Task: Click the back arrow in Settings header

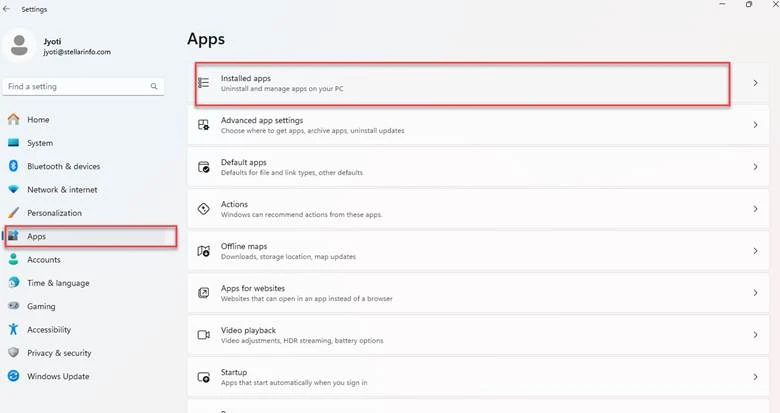Action: (x=8, y=9)
